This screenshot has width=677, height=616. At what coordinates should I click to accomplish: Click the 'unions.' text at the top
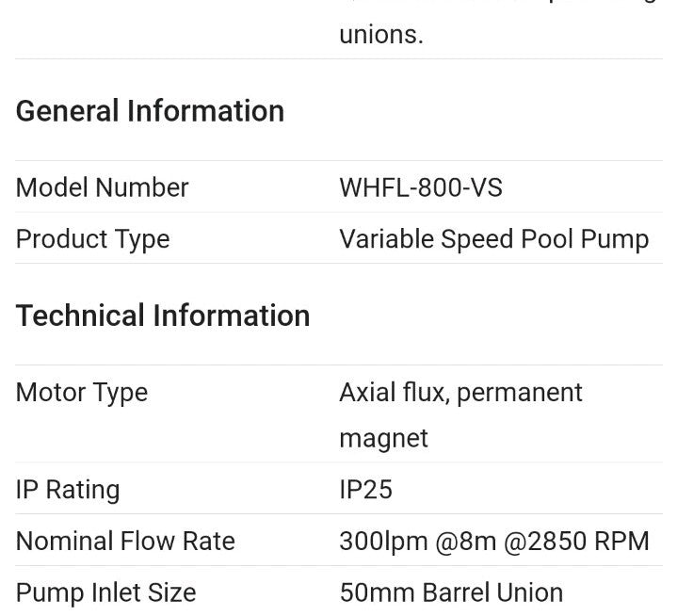point(380,35)
